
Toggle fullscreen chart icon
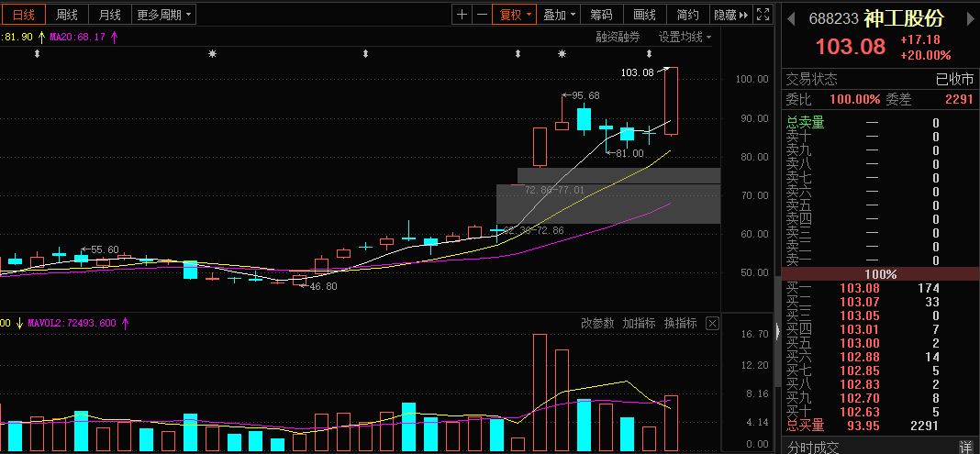[763, 15]
